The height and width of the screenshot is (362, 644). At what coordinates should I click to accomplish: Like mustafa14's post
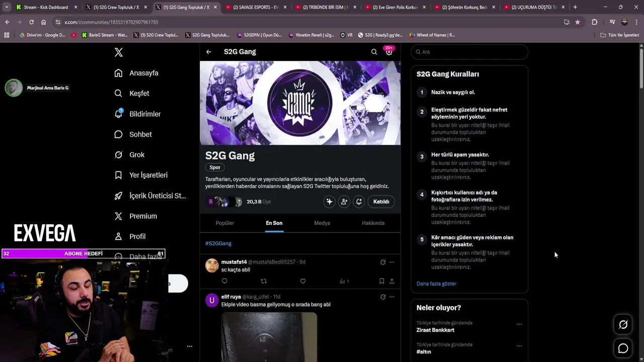(x=303, y=281)
